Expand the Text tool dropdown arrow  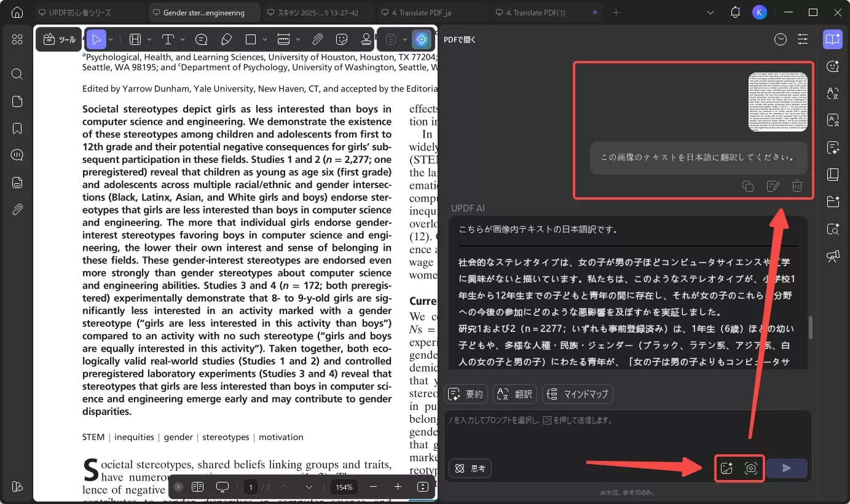(181, 39)
